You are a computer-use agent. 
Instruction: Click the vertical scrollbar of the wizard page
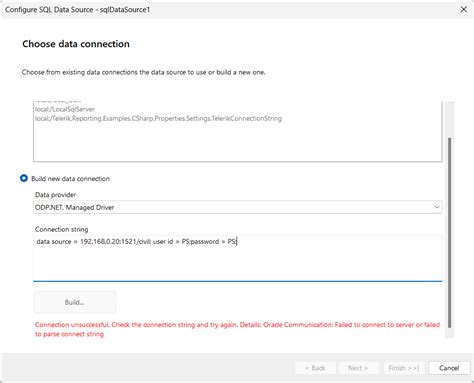(x=450, y=232)
